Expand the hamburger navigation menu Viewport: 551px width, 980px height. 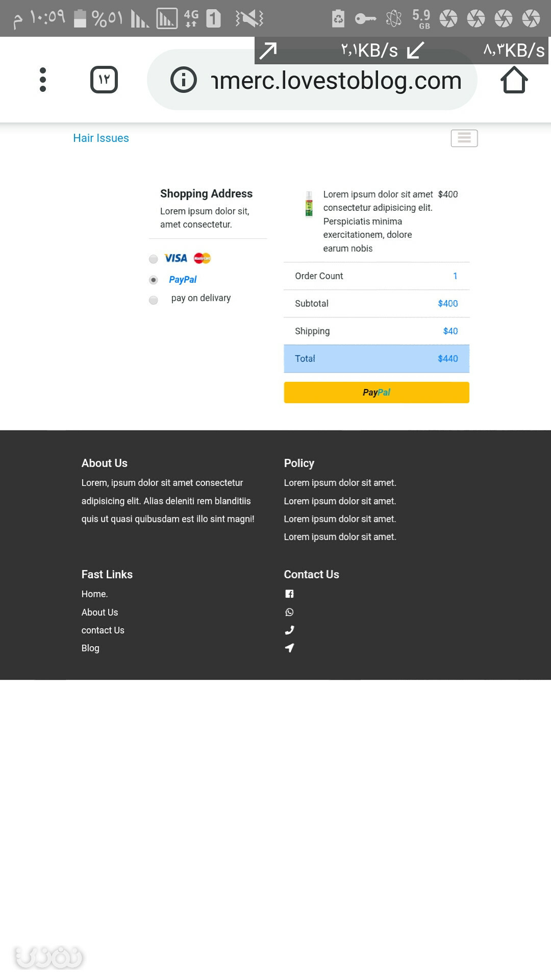(x=464, y=138)
